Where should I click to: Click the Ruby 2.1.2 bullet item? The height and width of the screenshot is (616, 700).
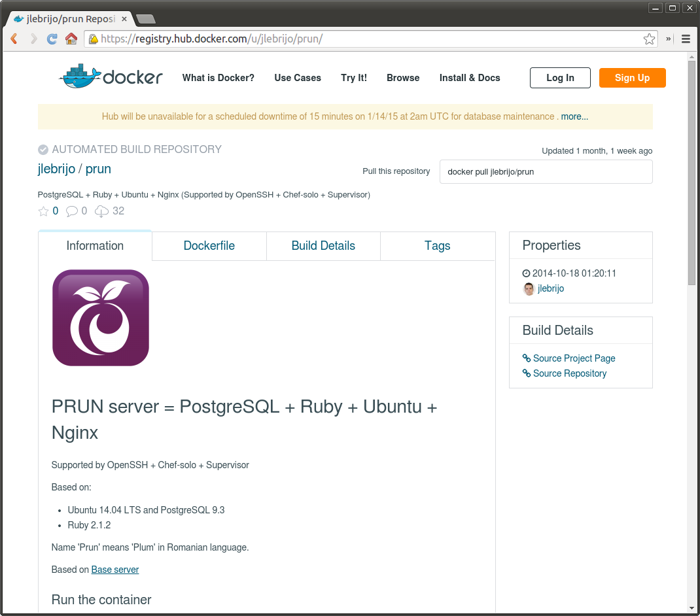(89, 525)
